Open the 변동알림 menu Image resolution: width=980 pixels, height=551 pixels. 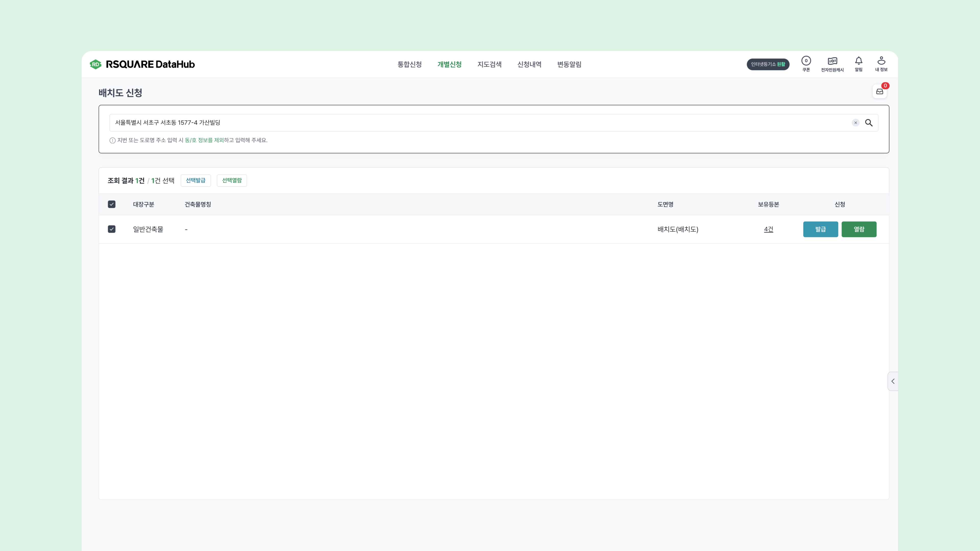pos(569,64)
